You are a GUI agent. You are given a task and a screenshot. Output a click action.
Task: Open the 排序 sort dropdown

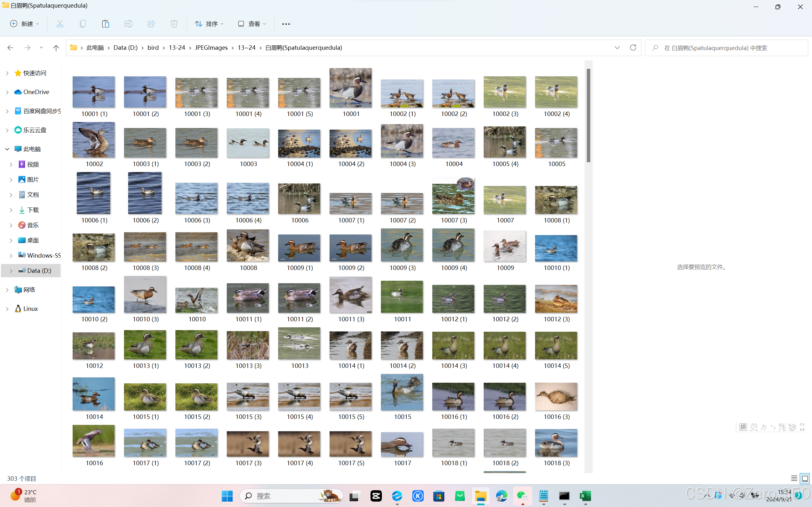[209, 24]
